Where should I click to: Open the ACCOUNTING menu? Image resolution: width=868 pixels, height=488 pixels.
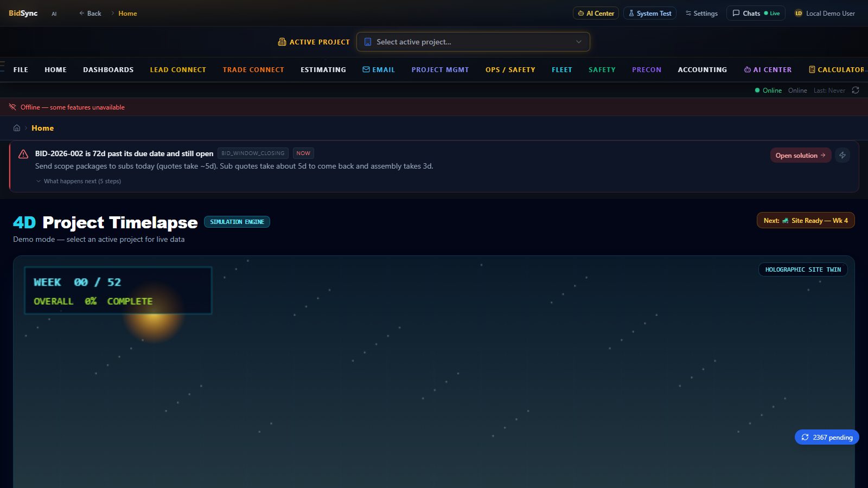pos(703,69)
